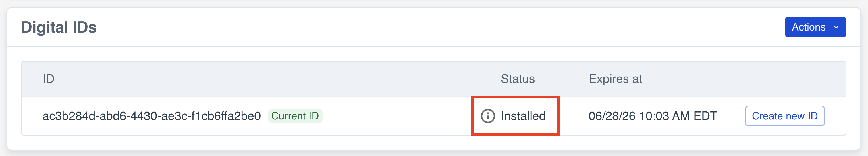868x156 pixels.
Task: Open the Actions dropdown menu
Action: point(815,27)
